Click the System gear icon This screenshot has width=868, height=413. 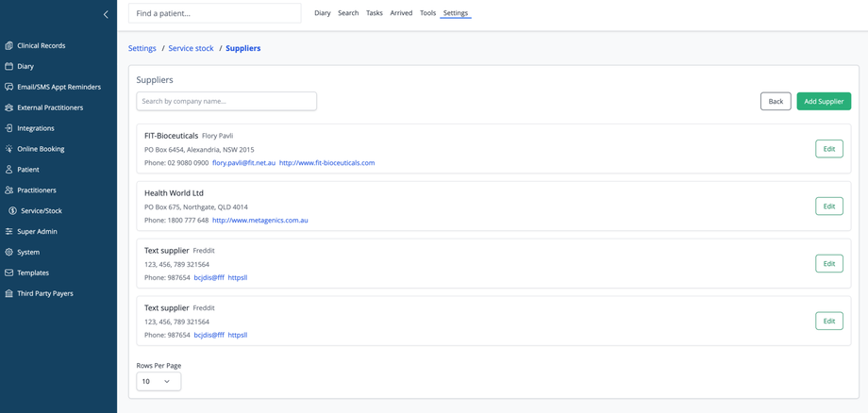click(x=9, y=253)
